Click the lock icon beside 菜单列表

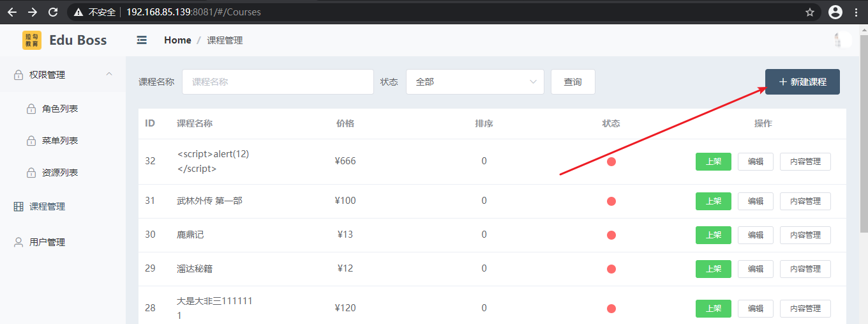[x=31, y=141]
